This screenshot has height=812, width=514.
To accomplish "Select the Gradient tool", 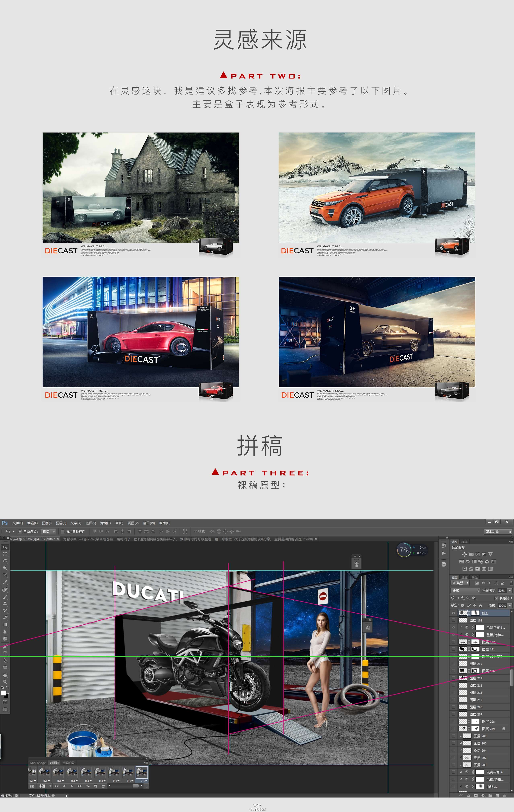I will tap(5, 625).
